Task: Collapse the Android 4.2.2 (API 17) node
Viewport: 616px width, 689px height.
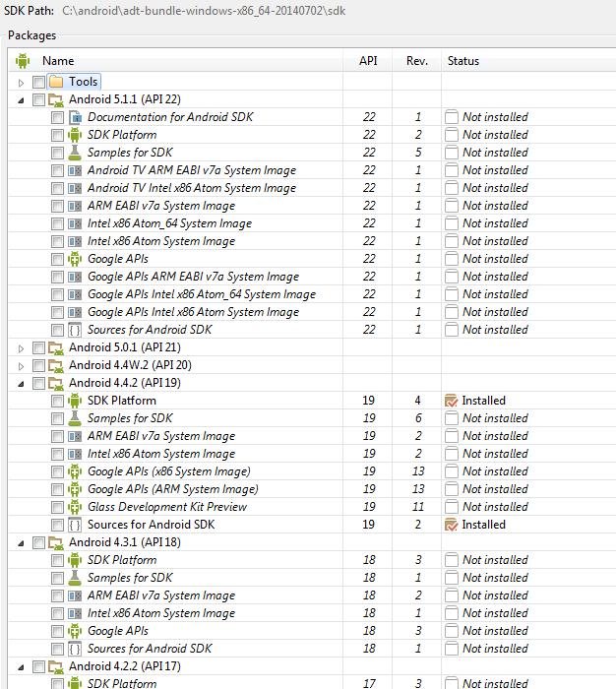Action: coord(21,667)
